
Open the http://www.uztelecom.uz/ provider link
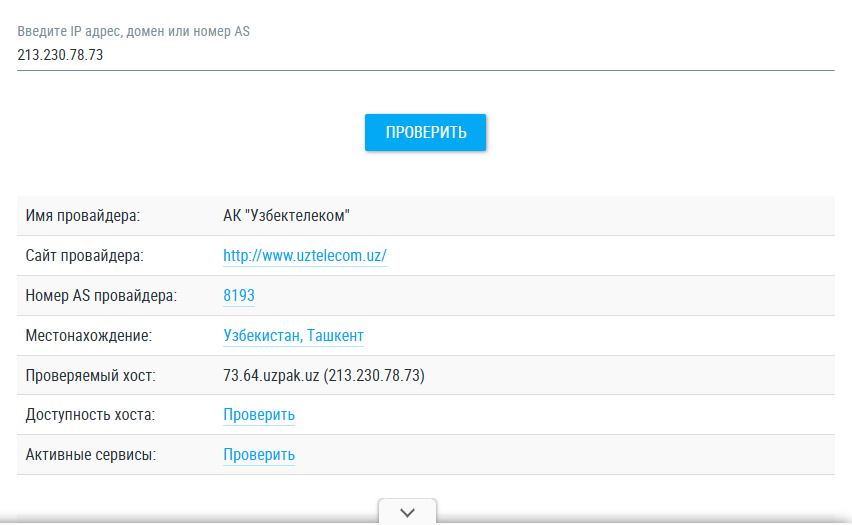[x=305, y=255]
